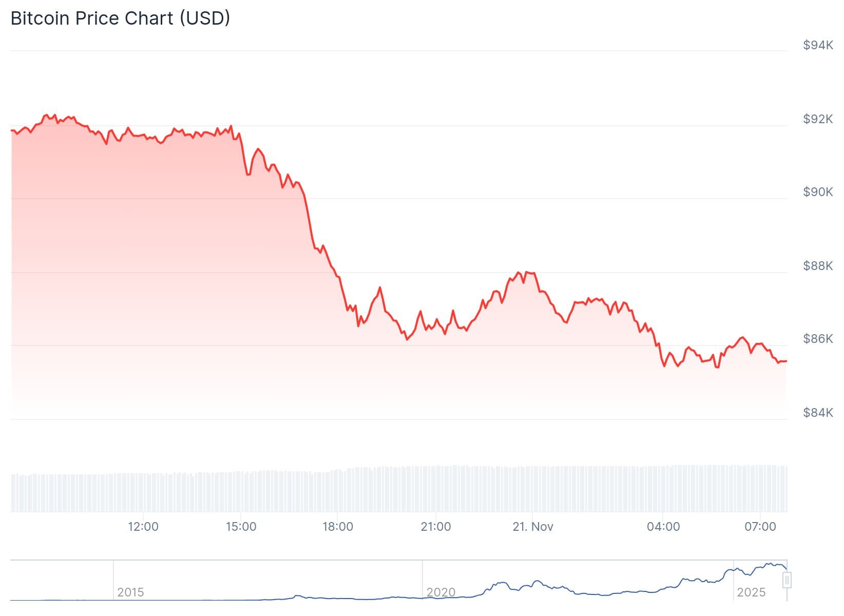Select the $90K price axis label
This screenshot has height=616, width=844.
click(818, 192)
